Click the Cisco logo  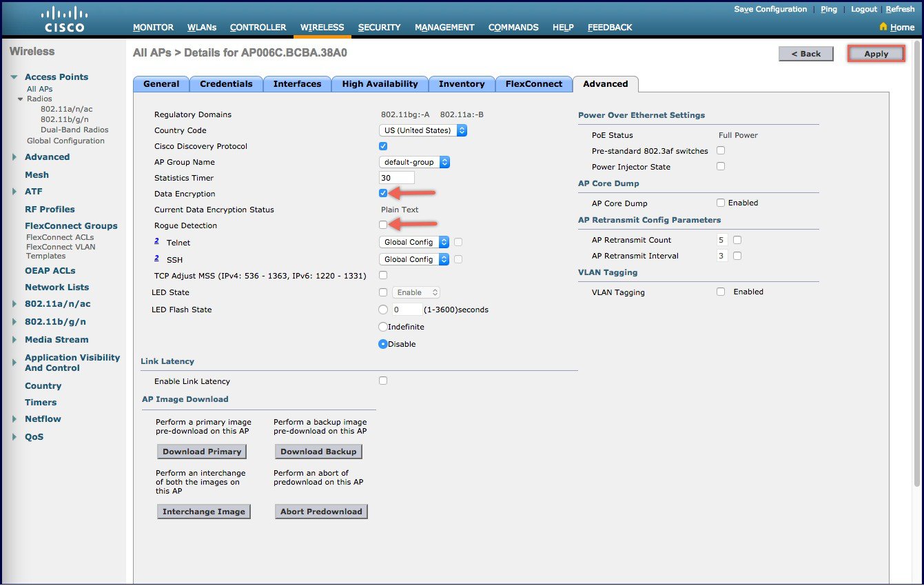64,19
